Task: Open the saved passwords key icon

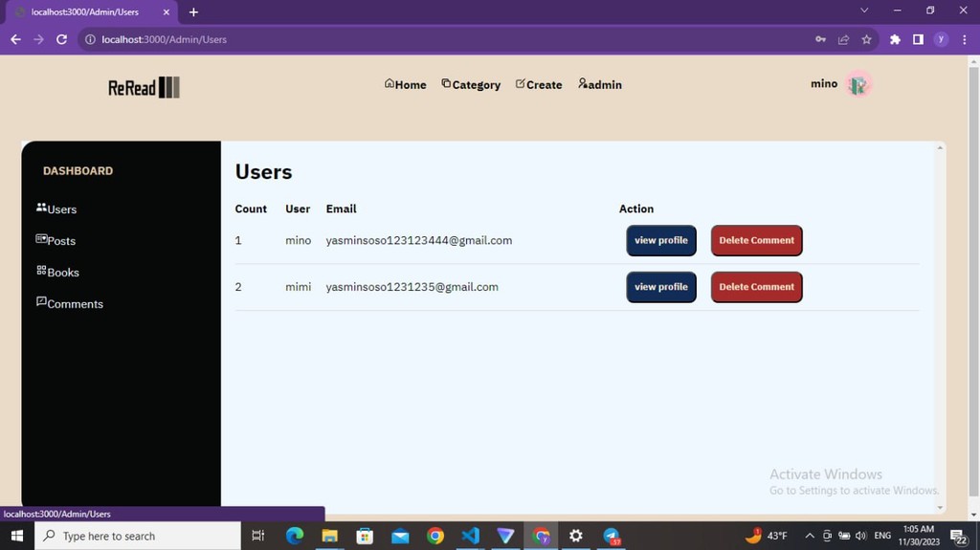Action: pyautogui.click(x=820, y=39)
